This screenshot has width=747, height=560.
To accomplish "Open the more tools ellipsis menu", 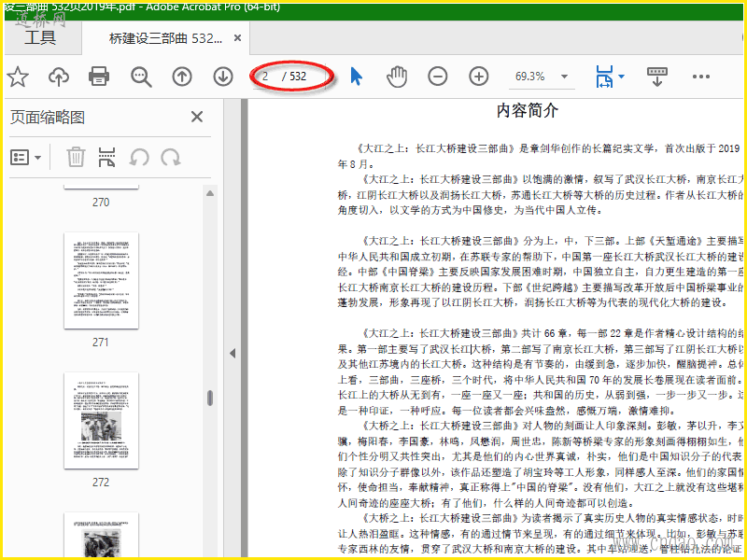I will pyautogui.click(x=701, y=77).
